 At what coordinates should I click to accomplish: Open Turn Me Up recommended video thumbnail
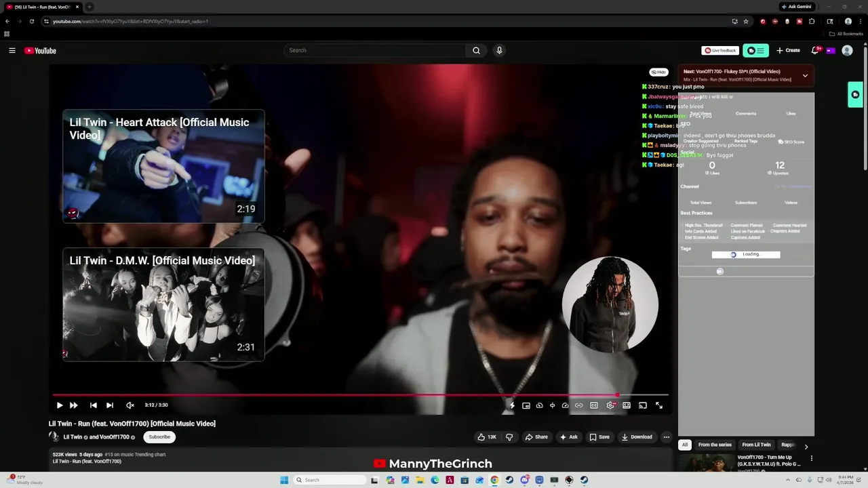(705, 464)
